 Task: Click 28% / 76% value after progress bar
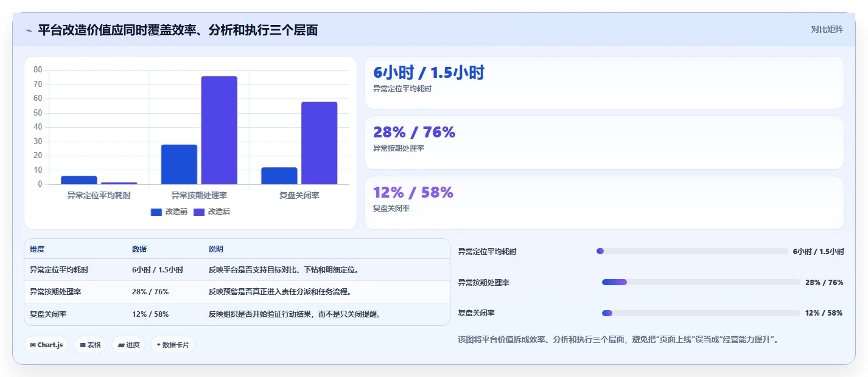pos(824,283)
